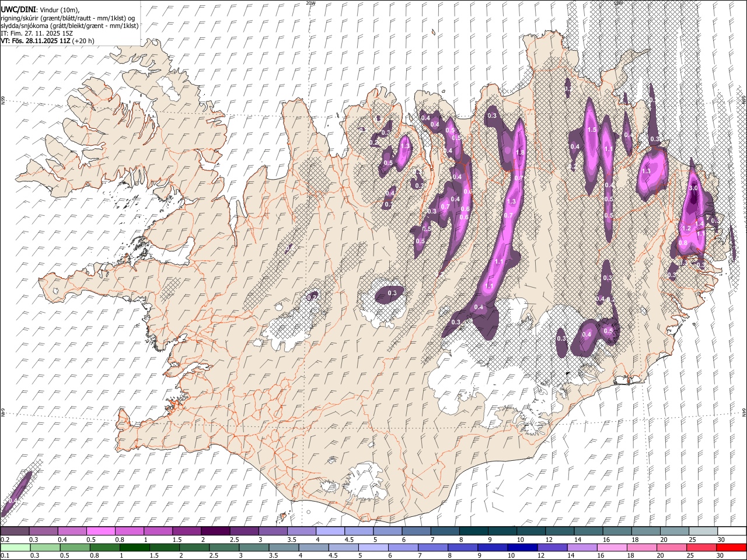
Task: Select the dark teal legend swatch starting at 8
Action: click(473, 531)
